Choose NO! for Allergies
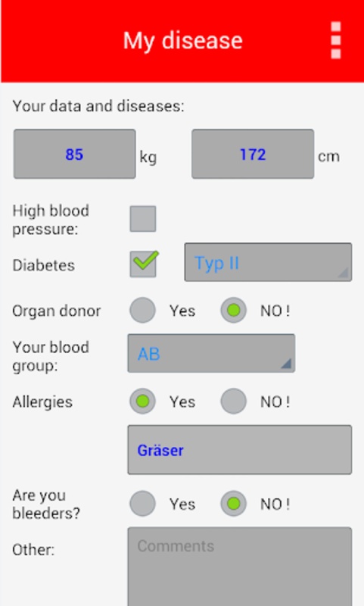 [234, 401]
